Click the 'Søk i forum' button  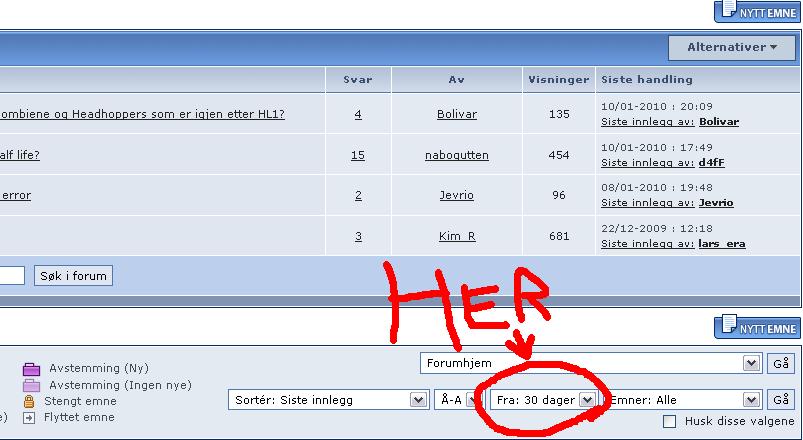(x=73, y=276)
